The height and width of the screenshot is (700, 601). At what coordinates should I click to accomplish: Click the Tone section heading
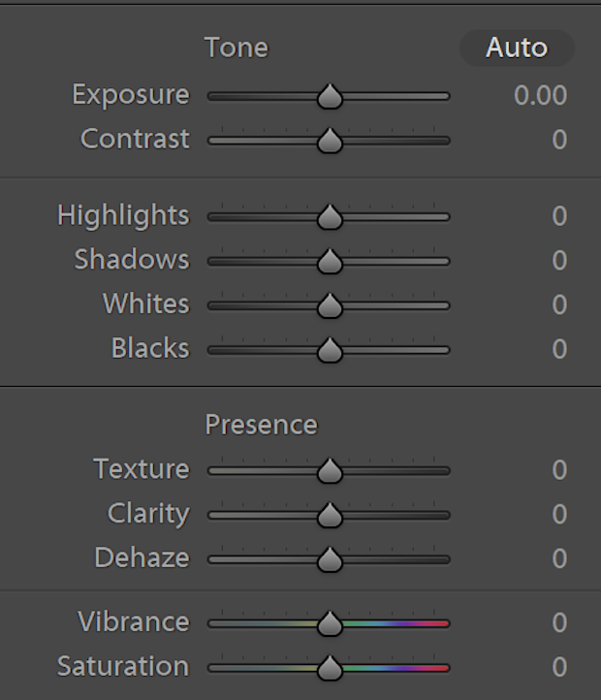pyautogui.click(x=237, y=48)
